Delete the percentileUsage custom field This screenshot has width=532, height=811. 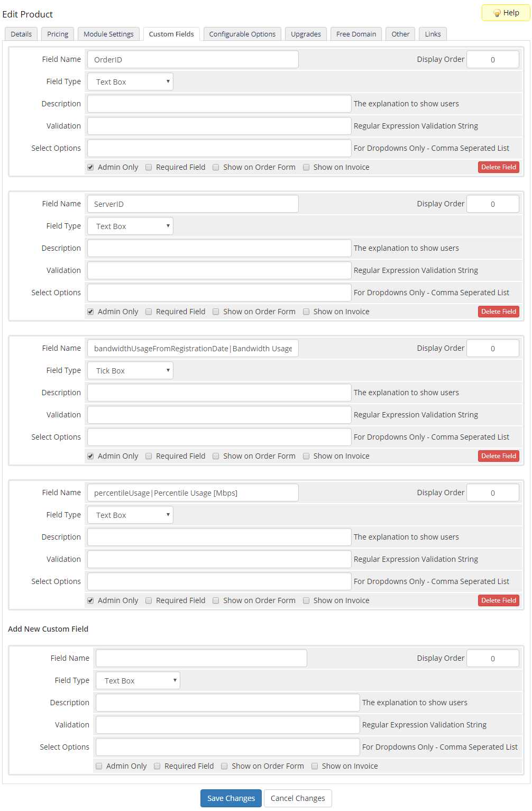coord(498,600)
